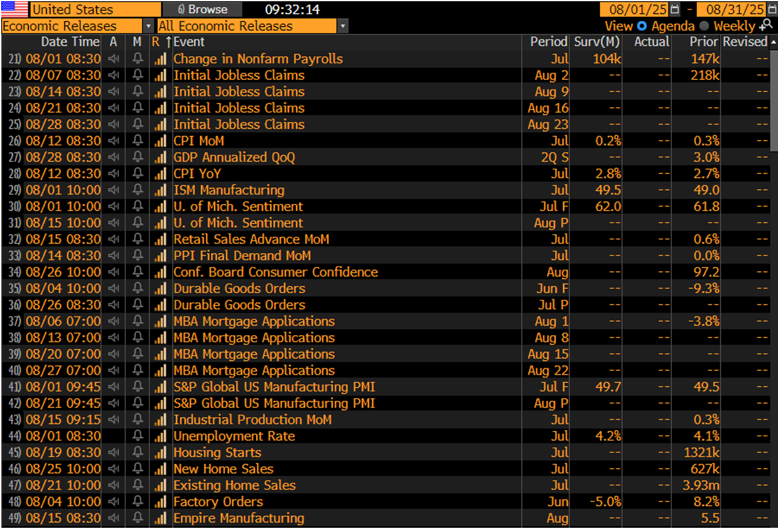Toggle bell alert for Empire Manufacturing
The width and height of the screenshot is (778, 532).
pos(138,518)
